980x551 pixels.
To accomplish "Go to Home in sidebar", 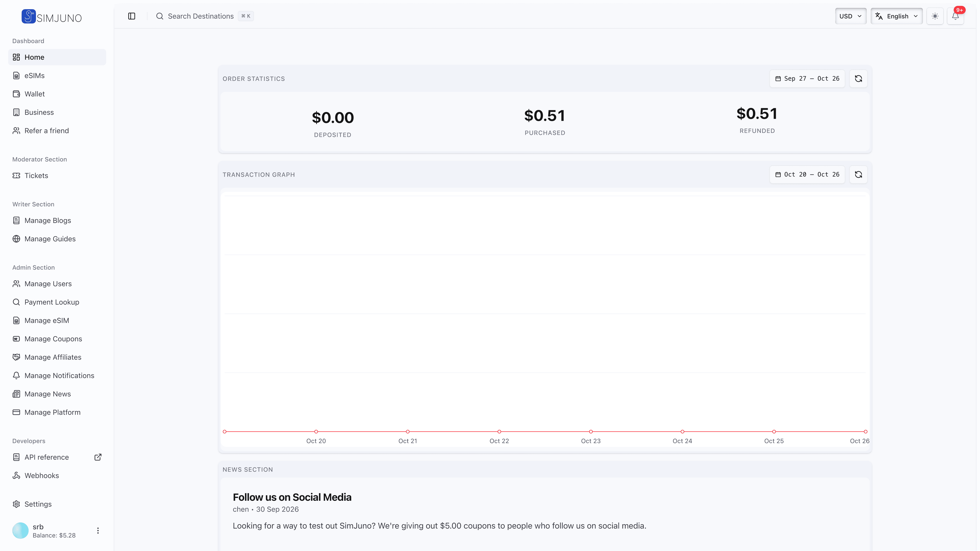I will [x=57, y=57].
